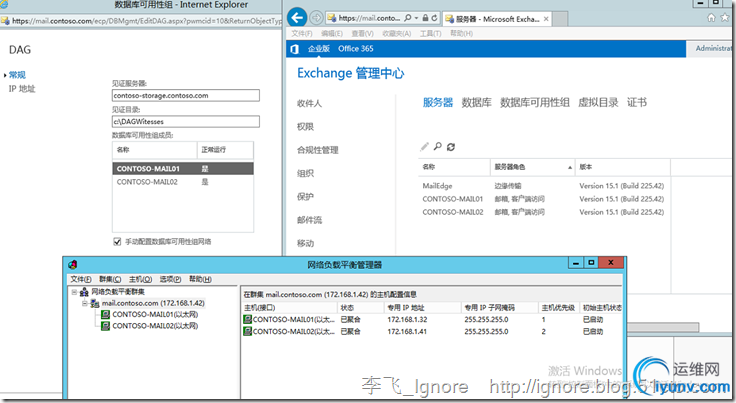The image size is (736, 403).
Task: Click the search icon above server list
Action: [x=437, y=146]
